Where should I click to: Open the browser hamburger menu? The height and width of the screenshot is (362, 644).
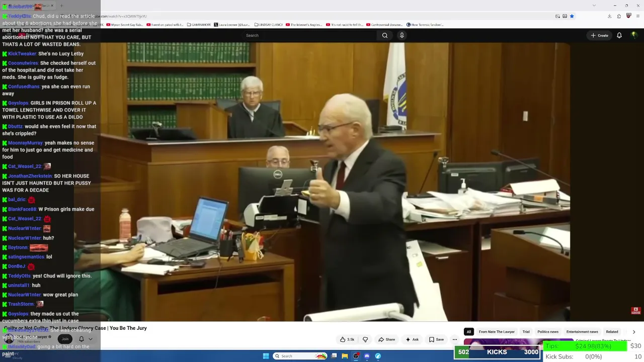pos(637,16)
